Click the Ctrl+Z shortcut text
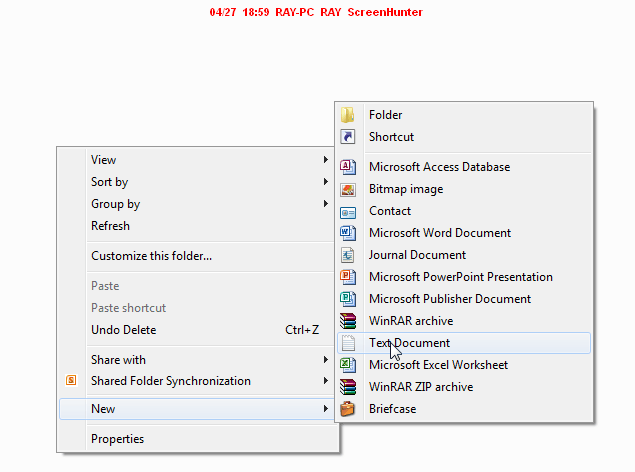 coord(302,330)
